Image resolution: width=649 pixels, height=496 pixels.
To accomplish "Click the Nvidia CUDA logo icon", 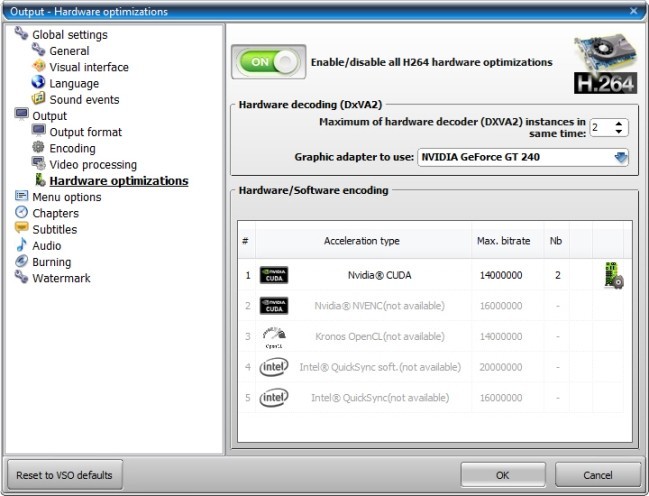I will 273,275.
